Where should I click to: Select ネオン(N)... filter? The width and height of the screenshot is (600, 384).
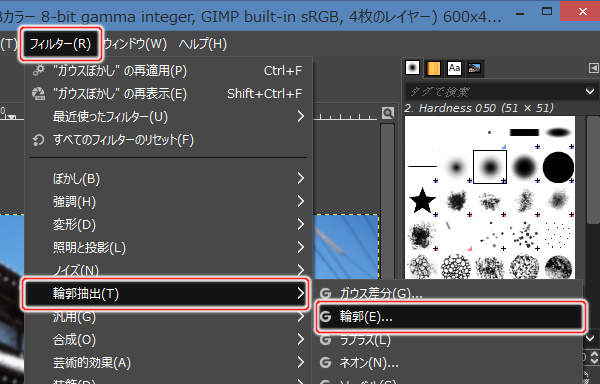click(x=448, y=363)
